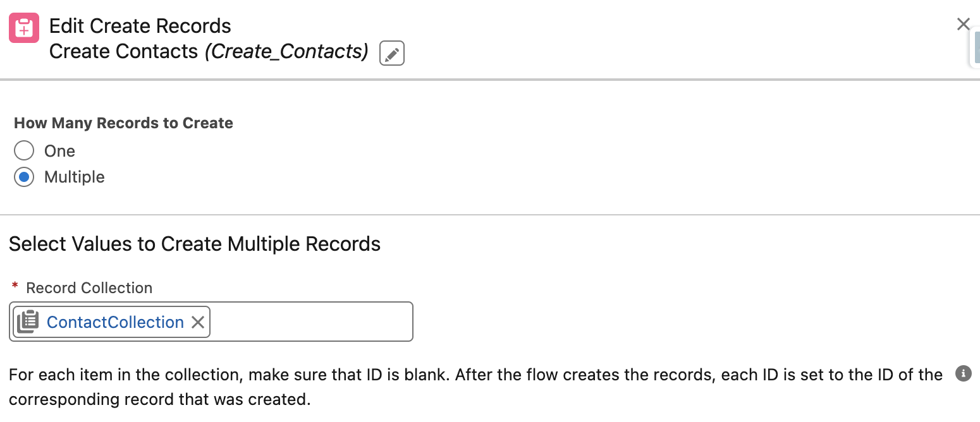
Task: Click the clipboard symbol inside the Create Records badge
Action: [x=23, y=27]
